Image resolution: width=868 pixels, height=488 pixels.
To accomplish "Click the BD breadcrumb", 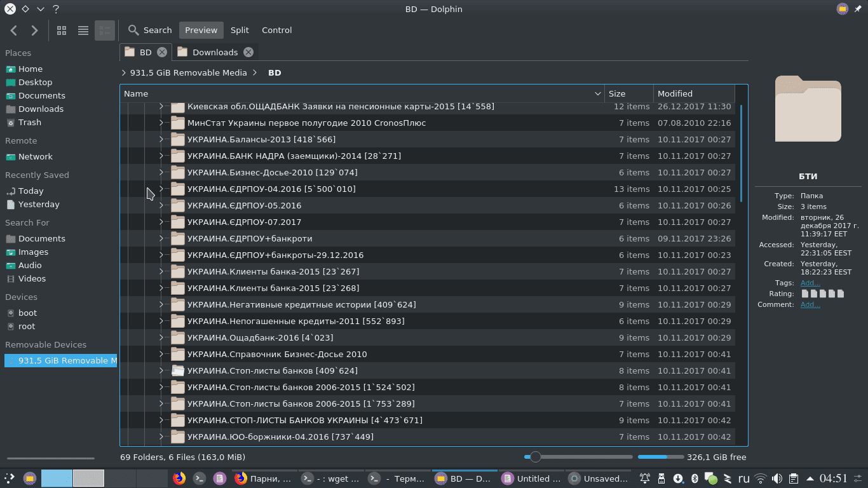I will 275,72.
